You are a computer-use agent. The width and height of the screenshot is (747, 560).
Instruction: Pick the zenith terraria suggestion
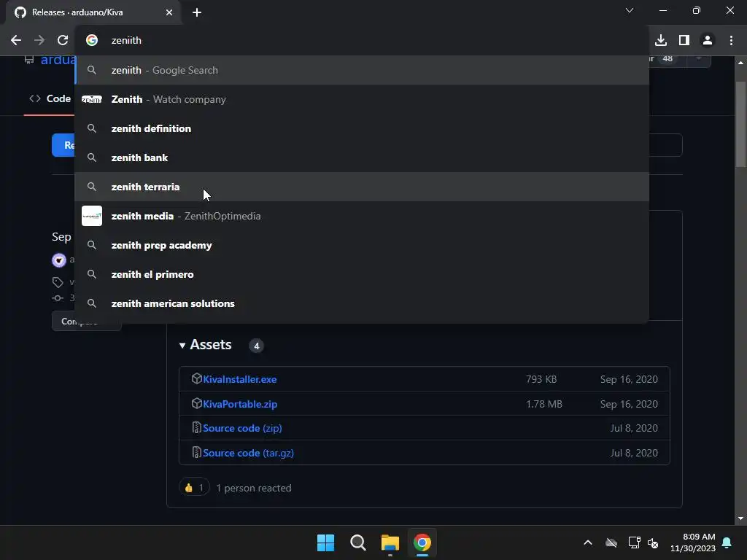tap(362, 187)
